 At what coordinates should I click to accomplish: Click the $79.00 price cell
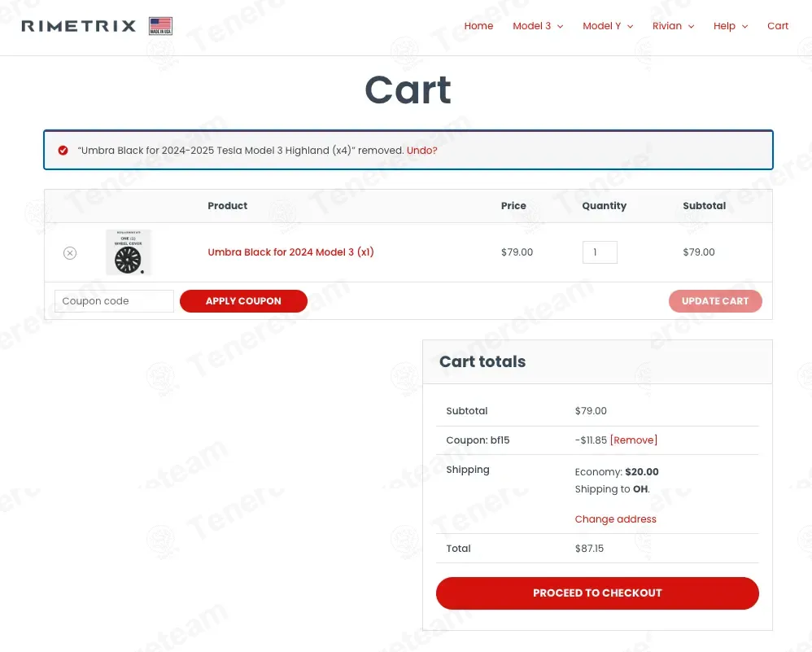(x=517, y=252)
